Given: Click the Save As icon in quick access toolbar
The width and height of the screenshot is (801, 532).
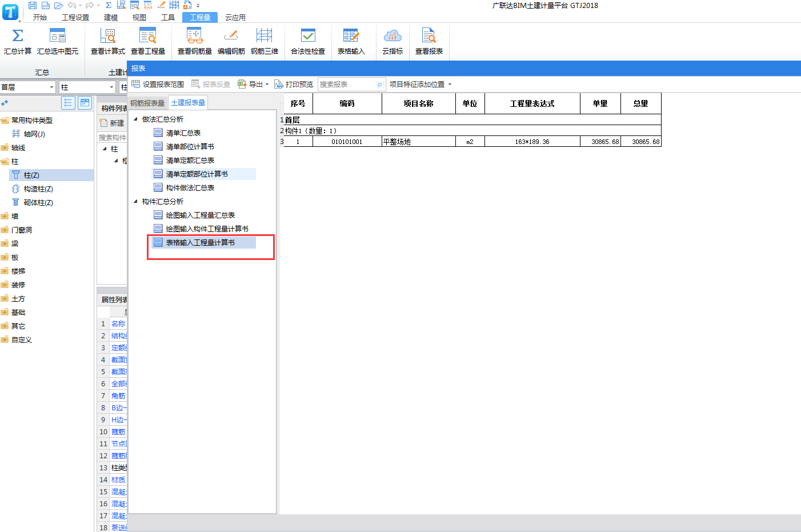Looking at the screenshot, I should pyautogui.click(x=46, y=5).
